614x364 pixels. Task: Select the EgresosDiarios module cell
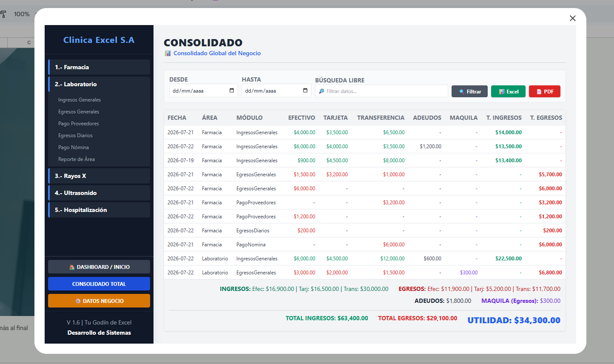[x=253, y=231]
